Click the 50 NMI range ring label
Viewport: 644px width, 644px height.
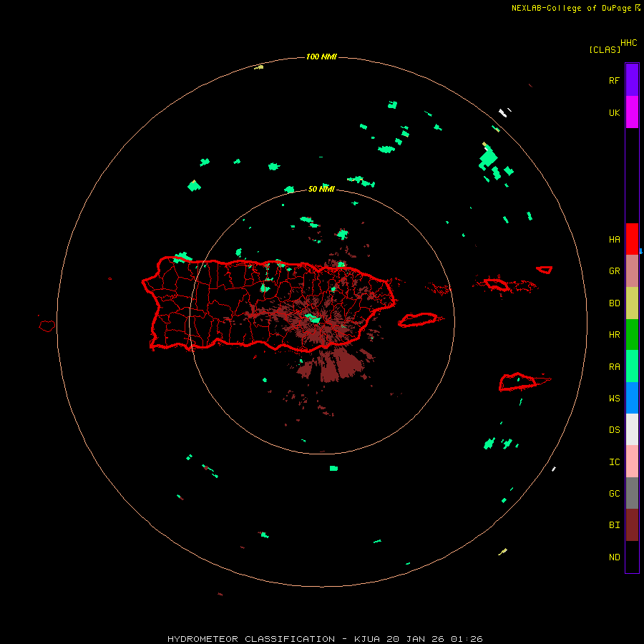point(321,189)
